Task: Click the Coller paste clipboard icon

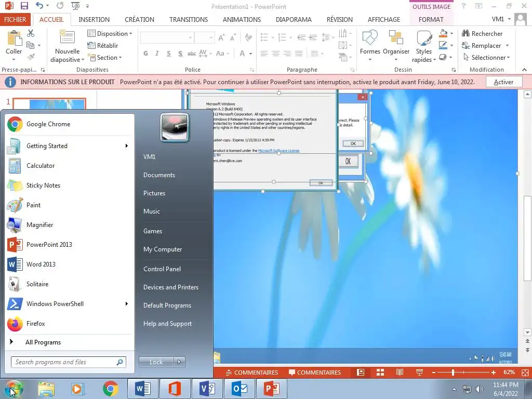Action: coord(14,37)
